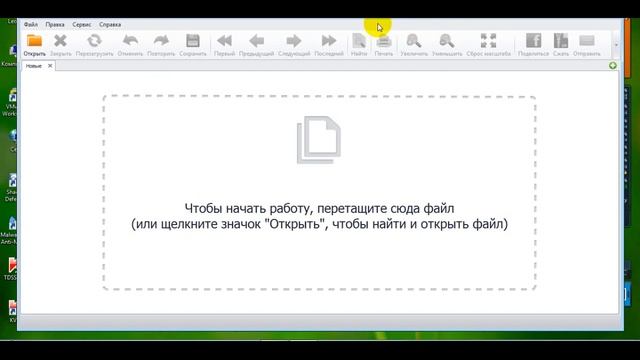Open the Сервис menu
This screenshot has width=640, height=360.
click(82, 24)
